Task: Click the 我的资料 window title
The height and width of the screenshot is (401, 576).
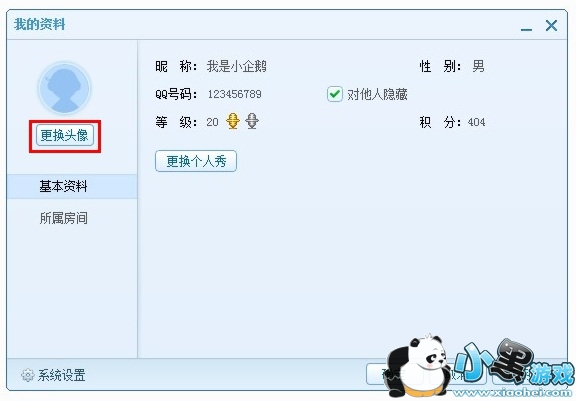Action: 39,25
